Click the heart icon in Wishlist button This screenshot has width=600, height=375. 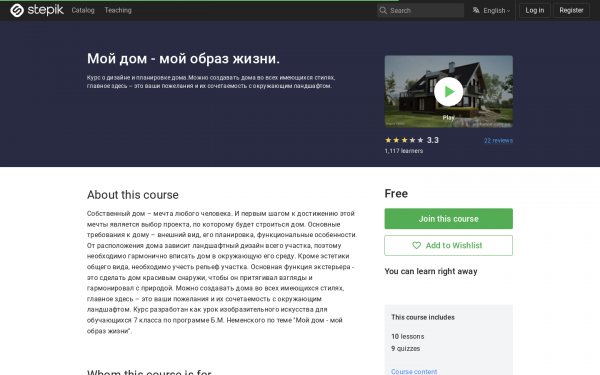pyautogui.click(x=416, y=245)
